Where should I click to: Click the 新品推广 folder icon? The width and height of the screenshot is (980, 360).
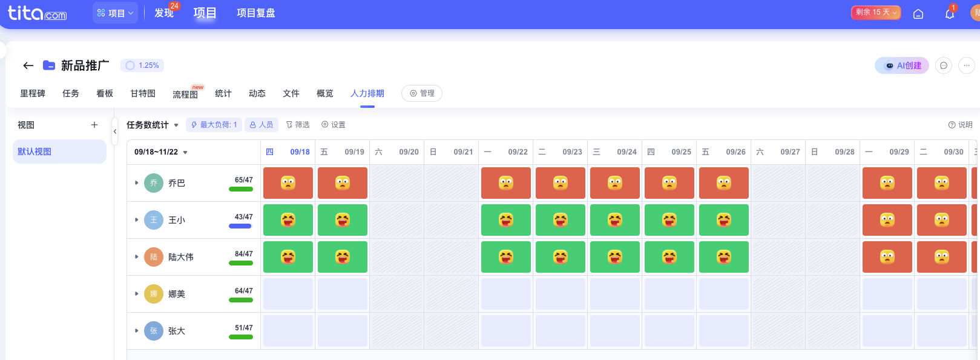pos(49,65)
